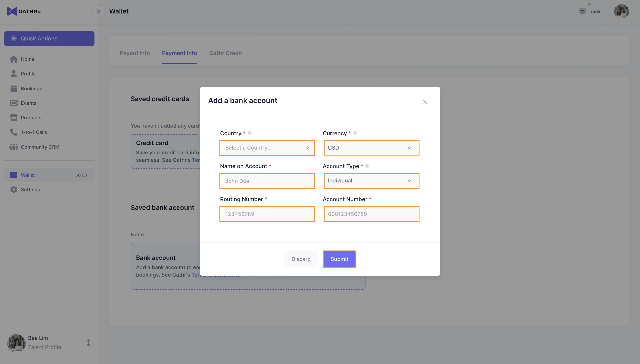Screen dimensions: 640x364
Task: Open the Individual account type dropdown
Action: tap(371, 181)
